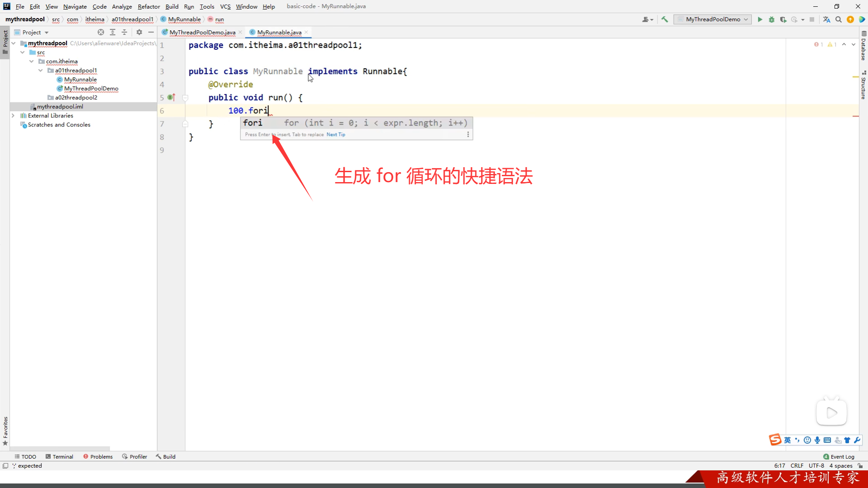Click Run with Coverage icon
This screenshot has width=868, height=488.
pos(783,19)
